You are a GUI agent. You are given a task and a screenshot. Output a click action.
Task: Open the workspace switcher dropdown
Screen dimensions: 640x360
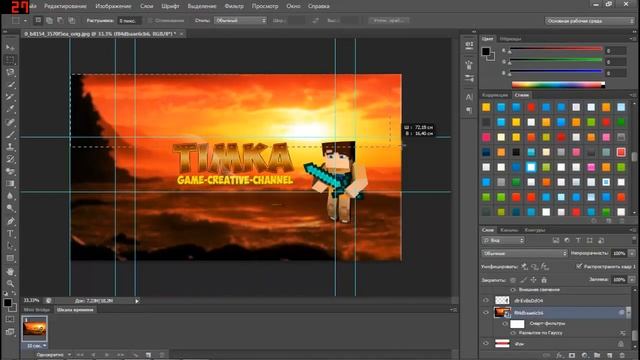pyautogui.click(x=590, y=21)
